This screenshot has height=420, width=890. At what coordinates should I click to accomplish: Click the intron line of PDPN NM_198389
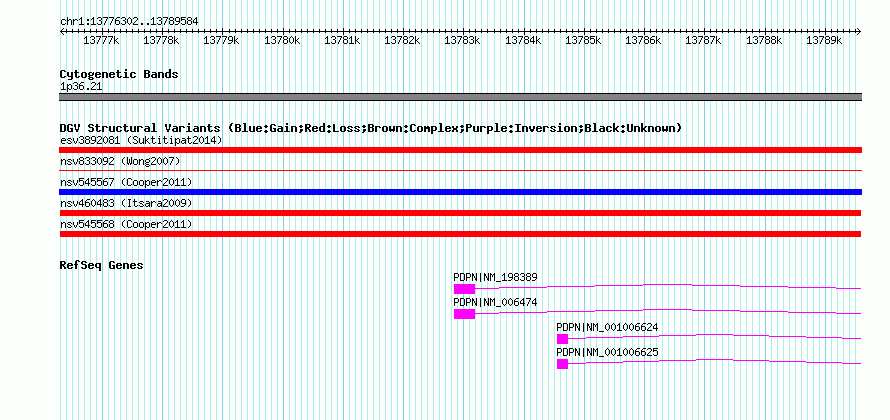[668, 286]
